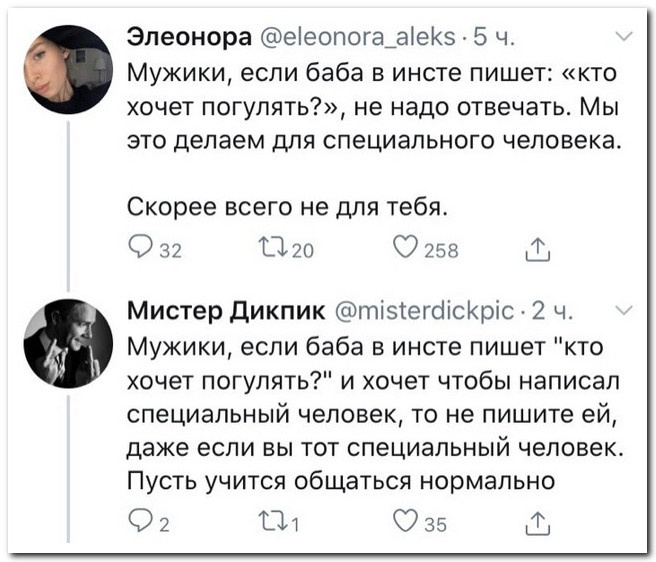Open the Элеонора display name link
Viewport: 656px width, 562px height.
click(x=191, y=40)
